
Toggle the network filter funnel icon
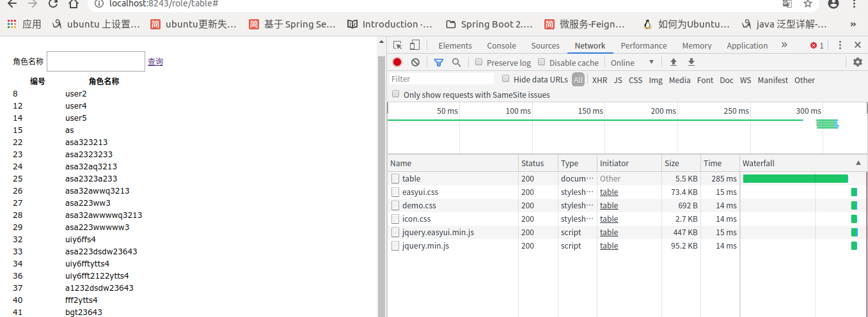[x=439, y=62]
